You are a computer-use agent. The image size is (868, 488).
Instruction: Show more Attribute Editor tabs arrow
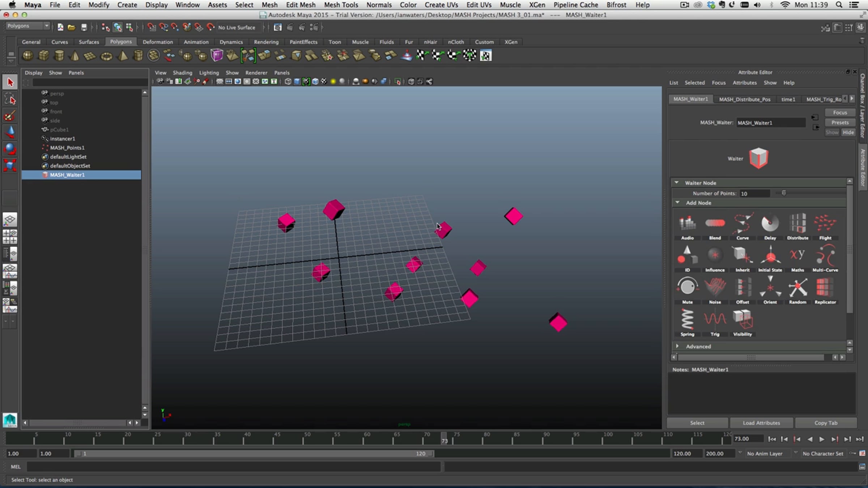coord(852,98)
